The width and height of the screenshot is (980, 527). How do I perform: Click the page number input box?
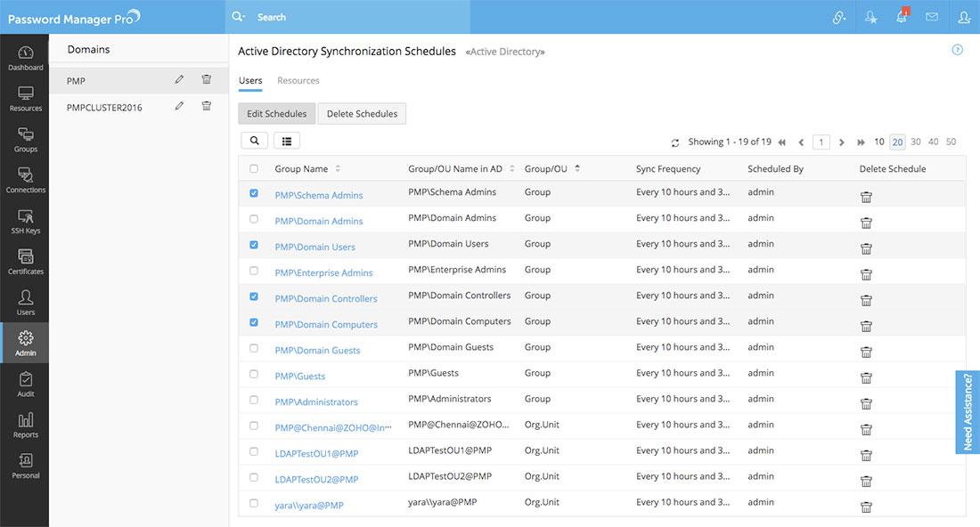pyautogui.click(x=821, y=142)
